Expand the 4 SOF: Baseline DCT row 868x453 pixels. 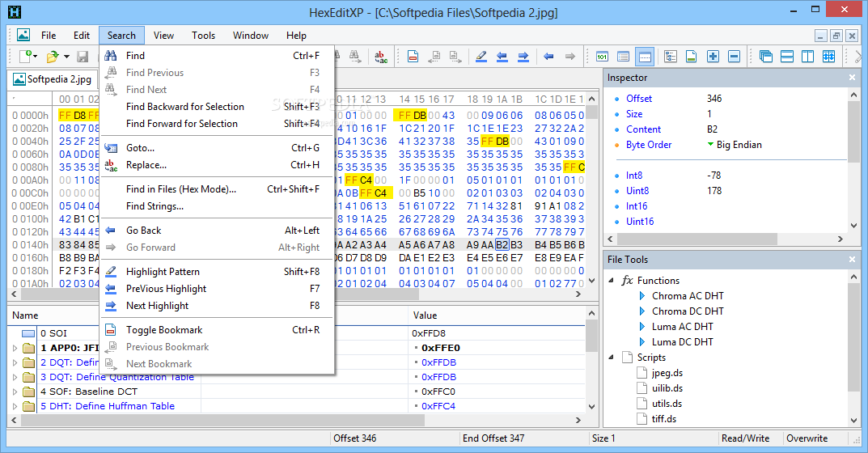tap(15, 392)
